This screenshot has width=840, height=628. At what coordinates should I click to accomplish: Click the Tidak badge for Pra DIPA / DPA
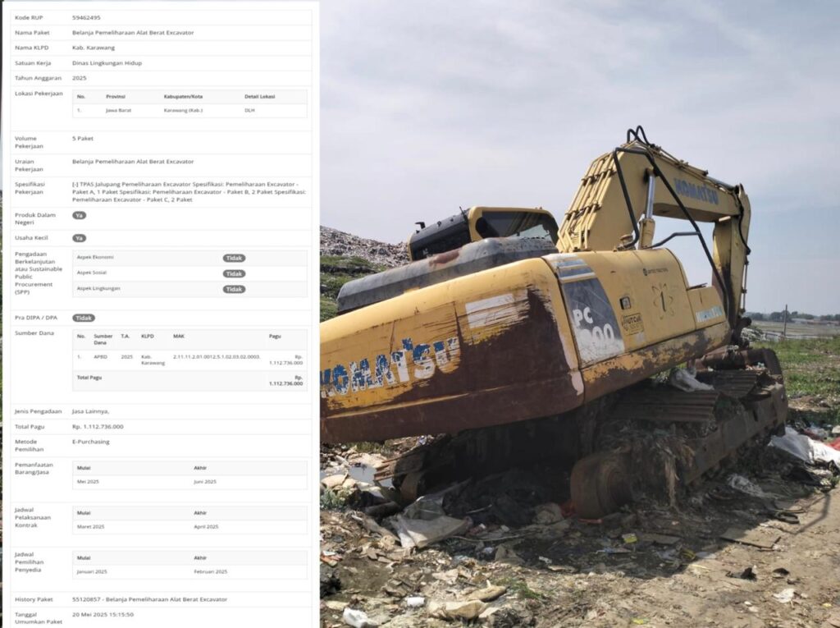[x=84, y=318]
